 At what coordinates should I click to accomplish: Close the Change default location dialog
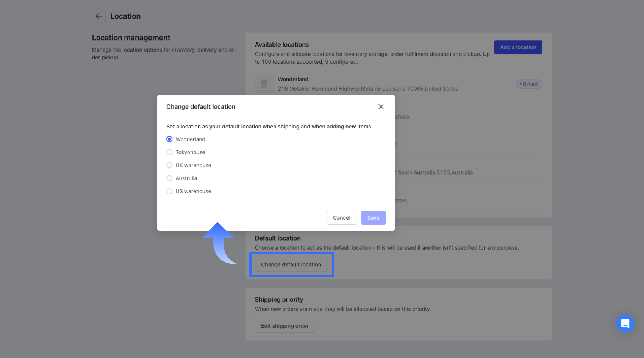click(x=381, y=107)
